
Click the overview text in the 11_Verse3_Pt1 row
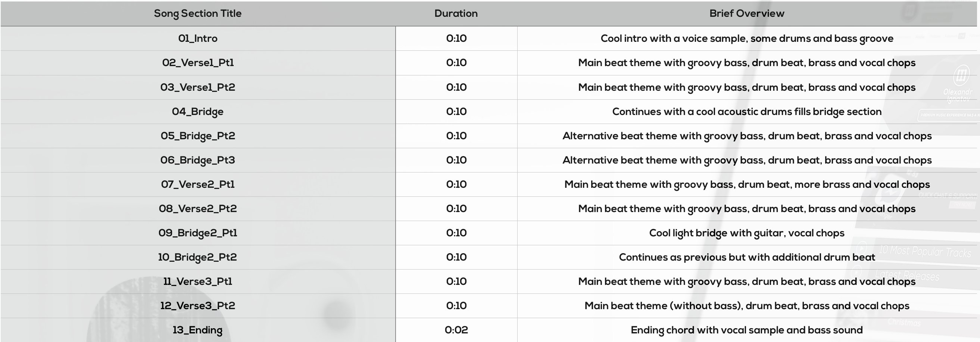(x=747, y=282)
